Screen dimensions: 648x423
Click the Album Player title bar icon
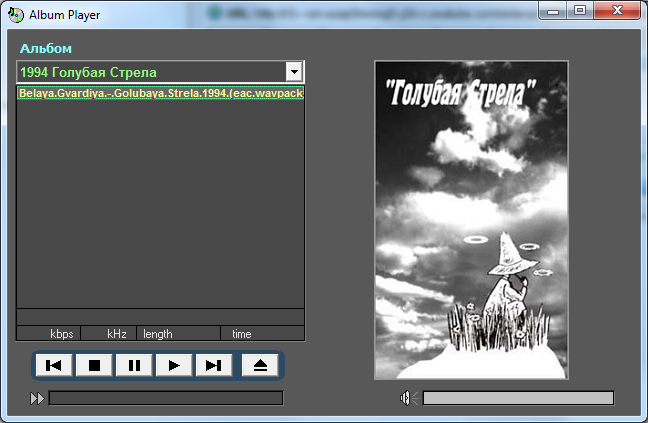(16, 15)
